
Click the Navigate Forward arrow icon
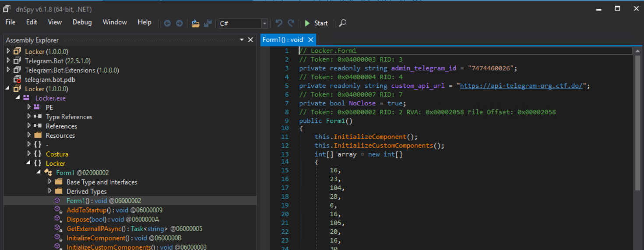(179, 23)
